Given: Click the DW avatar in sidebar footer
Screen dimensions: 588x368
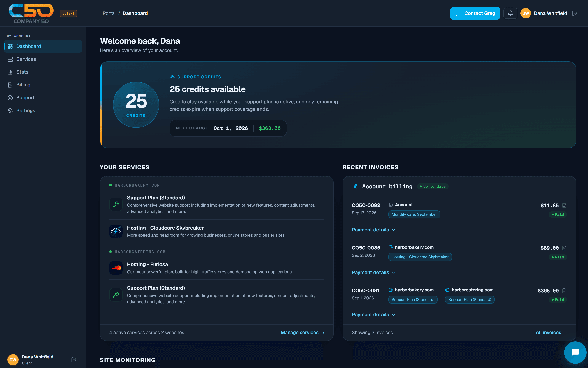Looking at the screenshot, I should pos(13,360).
